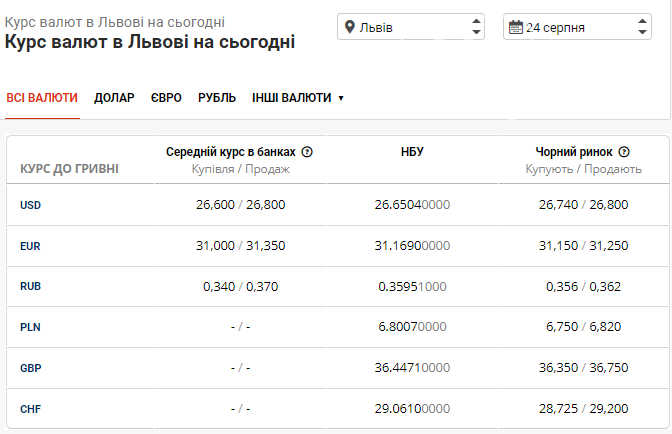Switch to the ЄВРО tab
The image size is (672, 434).
pos(166,98)
